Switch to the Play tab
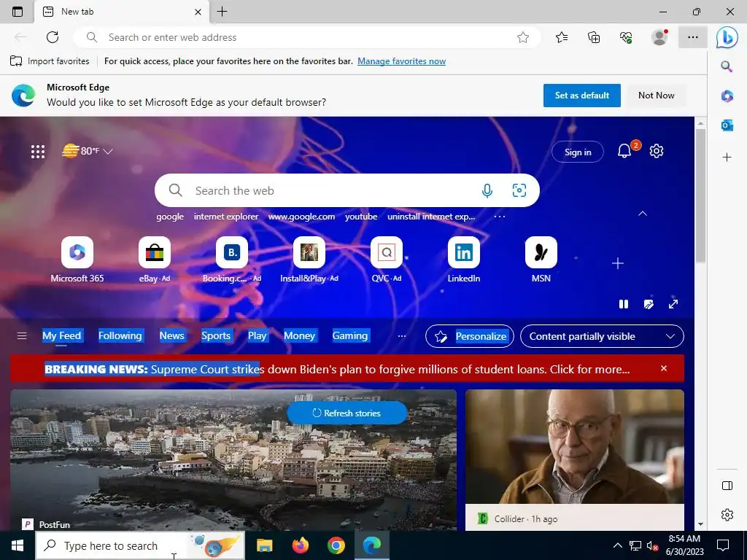 coord(257,335)
